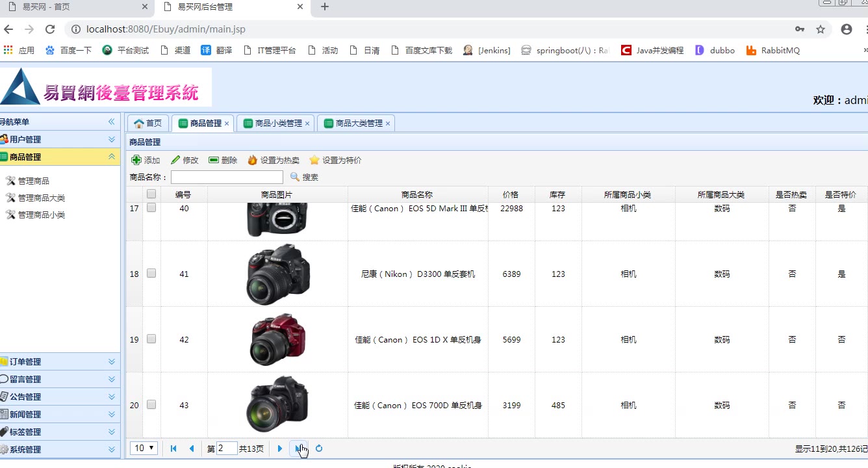This screenshot has width=868, height=468.
Task: Click the red Canon EOS 1D X image
Action: coord(278,339)
